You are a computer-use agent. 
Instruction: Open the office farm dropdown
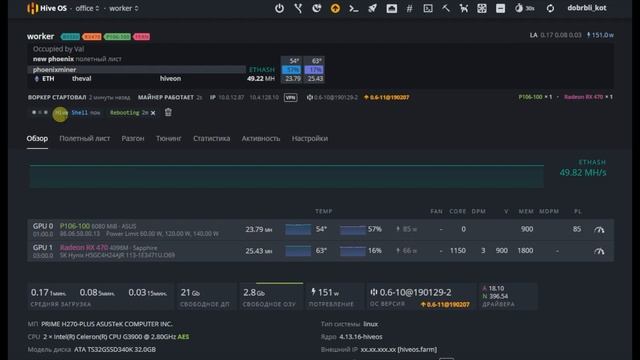87,8
